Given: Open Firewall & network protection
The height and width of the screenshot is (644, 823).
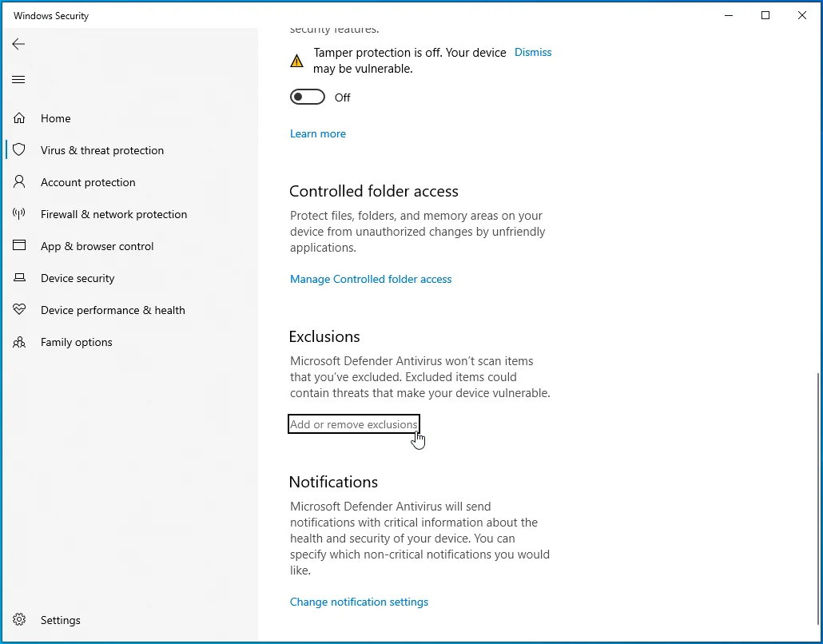Looking at the screenshot, I should tap(114, 215).
